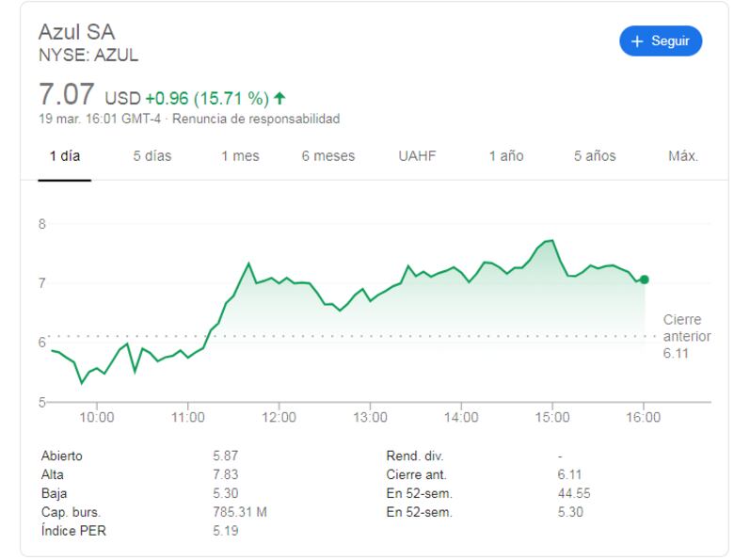Click the 10:00 time axis label
Viewport: 734px width, 560px height.
pyautogui.click(x=96, y=417)
